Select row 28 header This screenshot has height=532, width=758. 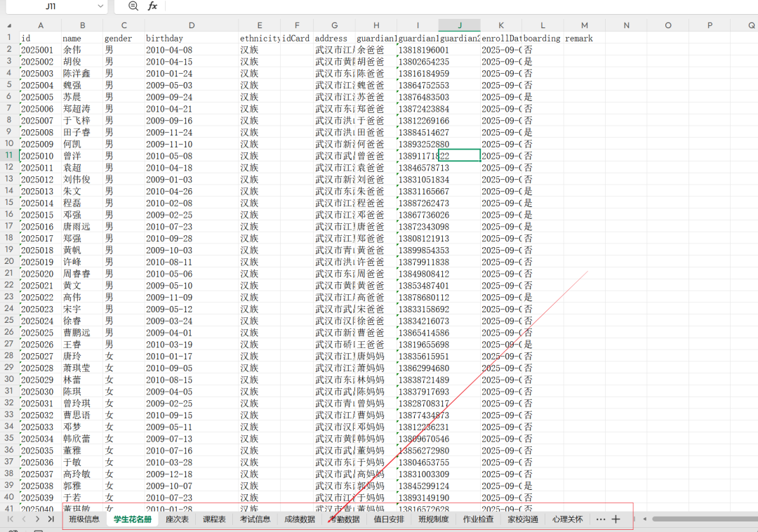9,356
